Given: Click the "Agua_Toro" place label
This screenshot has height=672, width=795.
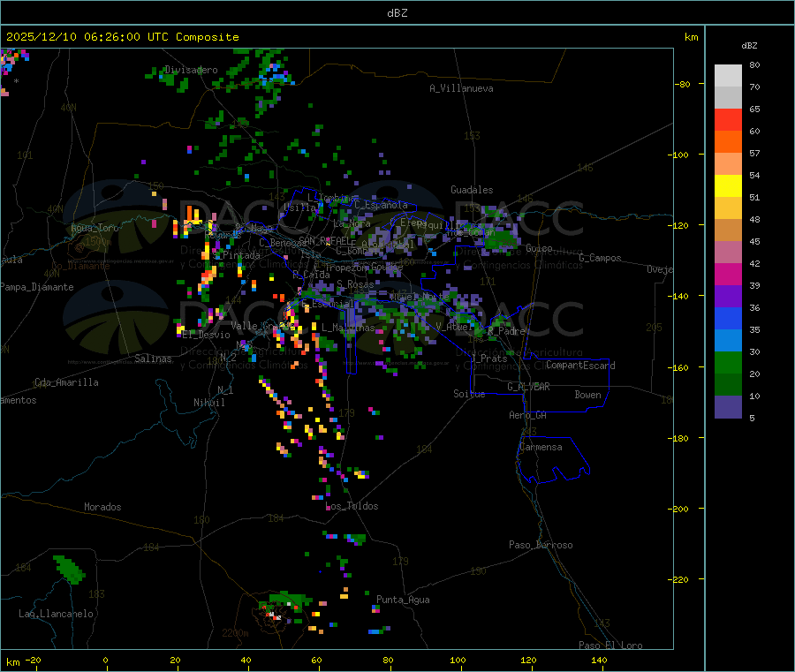Looking at the screenshot, I should (95, 228).
